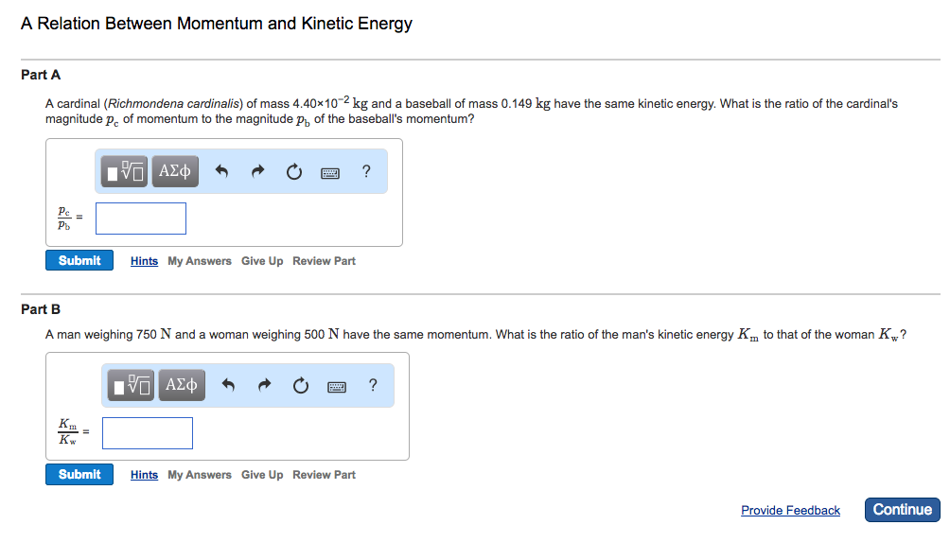
Task: Undo the last entry in Part B
Action: click(x=227, y=385)
